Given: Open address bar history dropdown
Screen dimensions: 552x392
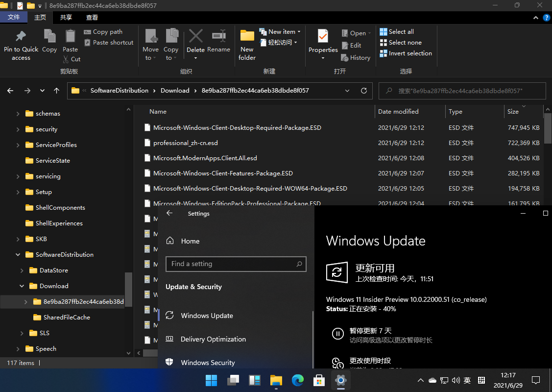Looking at the screenshot, I should tap(347, 91).
